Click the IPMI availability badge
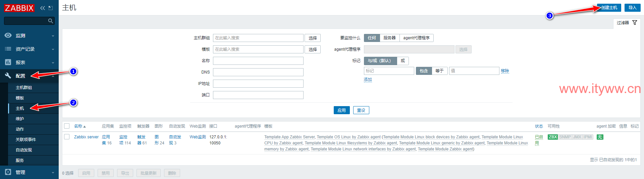 click(588, 137)
